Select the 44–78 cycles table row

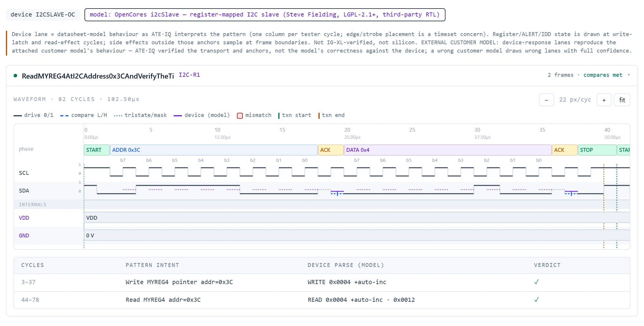coord(322,300)
